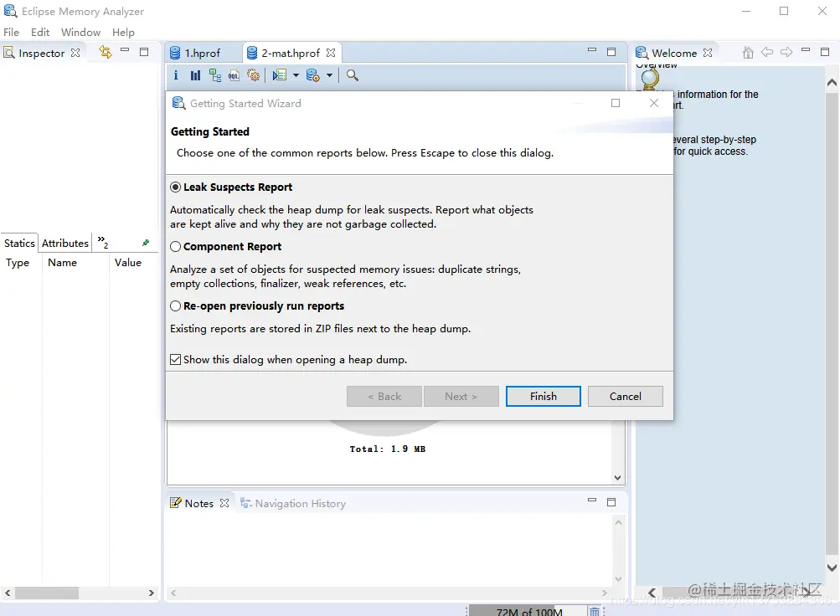Click the editor pane scroll-down arrow
Image resolution: width=840 pixels, height=616 pixels.
point(618,478)
